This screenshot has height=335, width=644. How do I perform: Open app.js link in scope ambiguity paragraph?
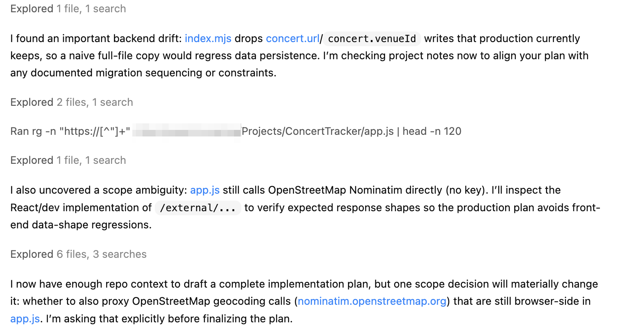click(205, 190)
